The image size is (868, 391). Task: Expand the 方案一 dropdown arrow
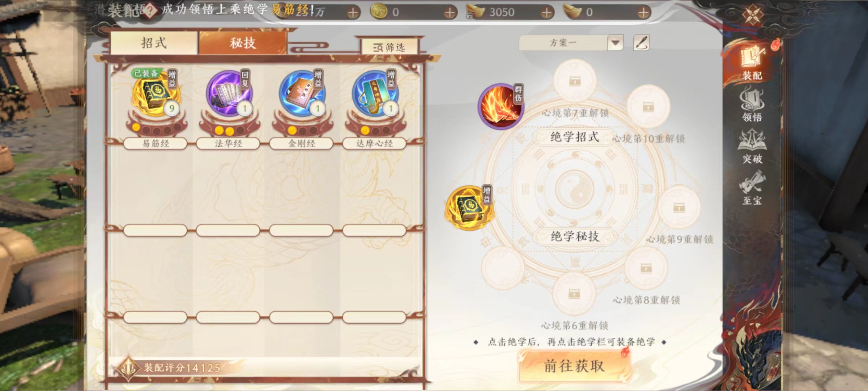[615, 43]
